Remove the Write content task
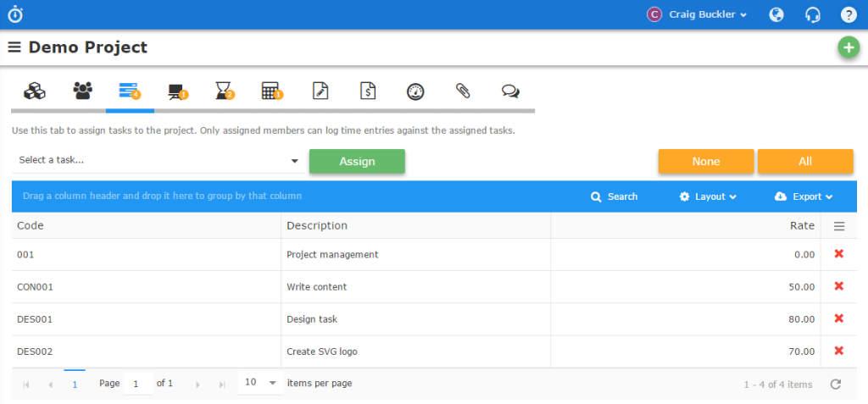This screenshot has height=404, width=868. tap(838, 286)
